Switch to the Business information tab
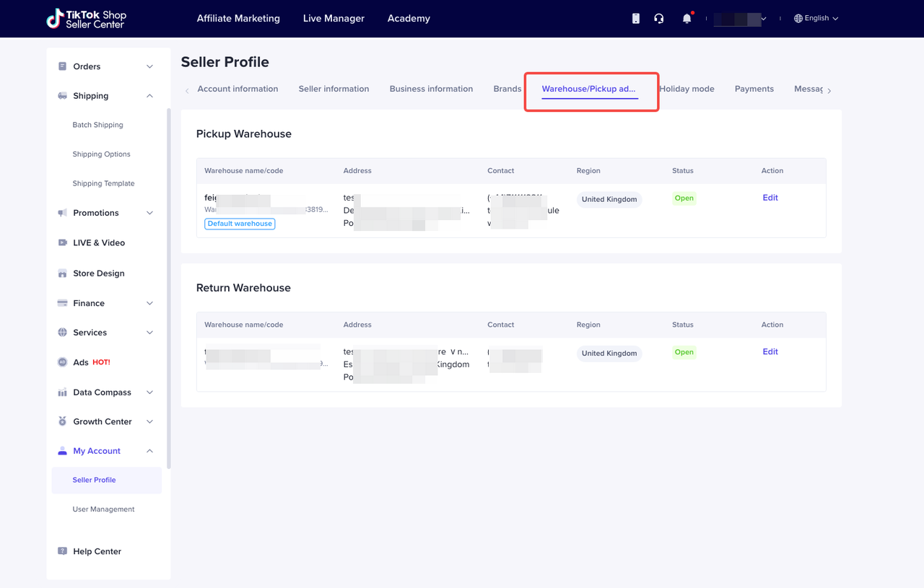This screenshot has width=924, height=588. point(431,89)
